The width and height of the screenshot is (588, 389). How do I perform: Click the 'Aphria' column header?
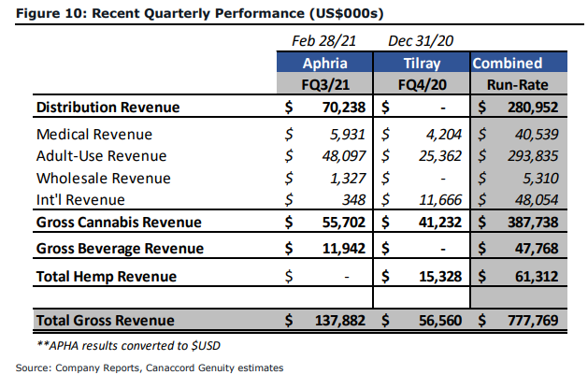325,63
